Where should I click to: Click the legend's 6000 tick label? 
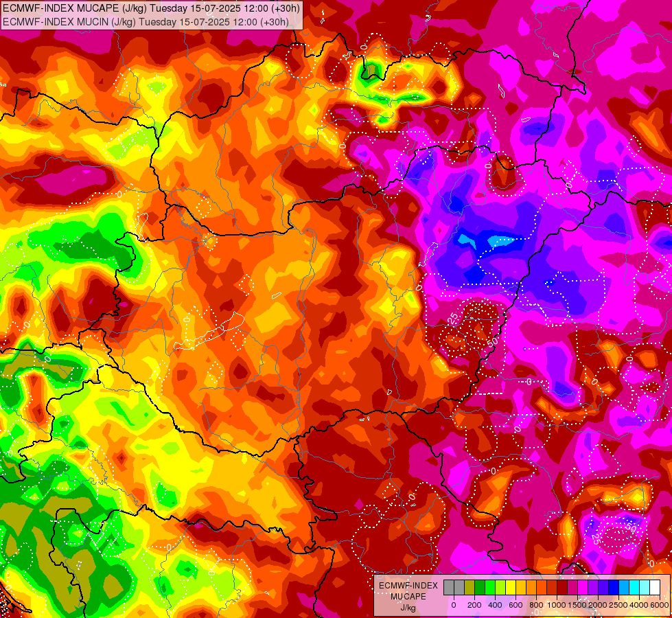[x=660, y=605]
